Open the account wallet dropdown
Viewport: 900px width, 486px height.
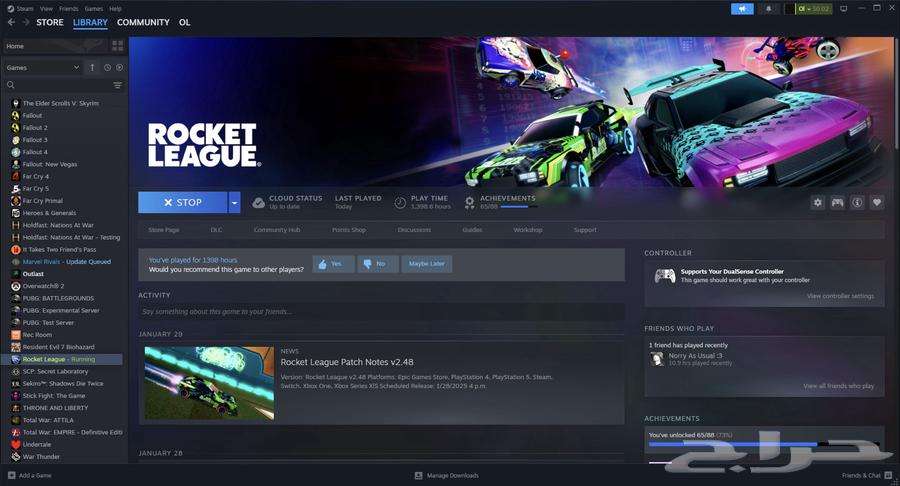coord(813,9)
